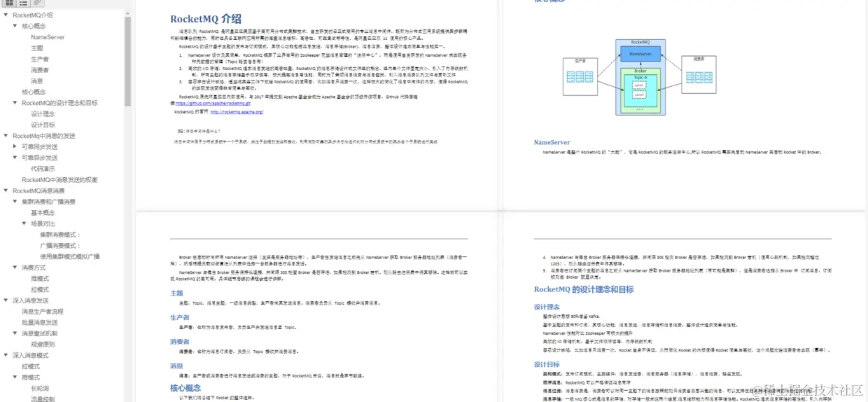Select 消息 in the outline sidebar
The width and height of the screenshot is (868, 402).
[37, 81]
